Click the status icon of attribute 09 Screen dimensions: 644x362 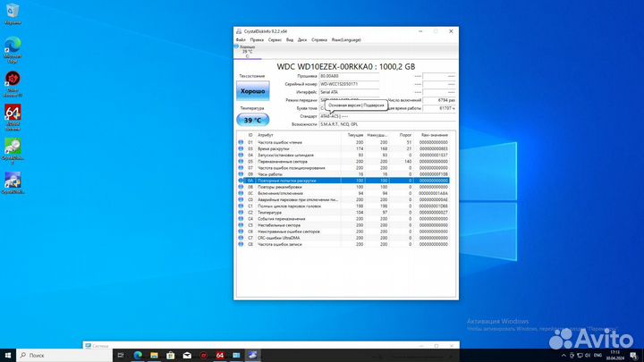coord(241,174)
